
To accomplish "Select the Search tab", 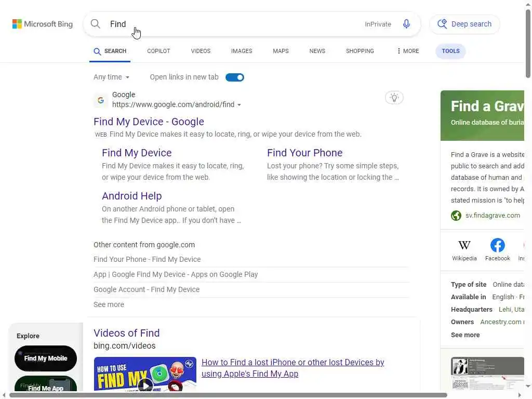I will 110,51.
